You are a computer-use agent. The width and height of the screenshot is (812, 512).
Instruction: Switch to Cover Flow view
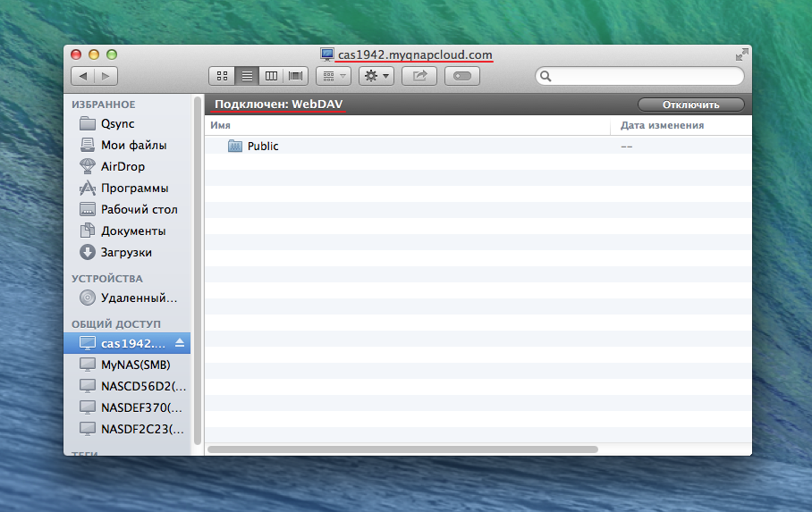click(296, 76)
